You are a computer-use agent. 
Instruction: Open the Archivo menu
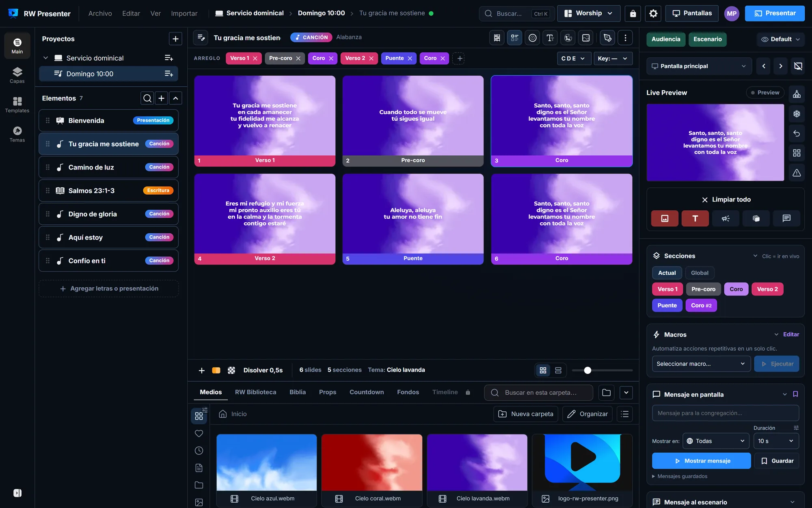pos(100,13)
